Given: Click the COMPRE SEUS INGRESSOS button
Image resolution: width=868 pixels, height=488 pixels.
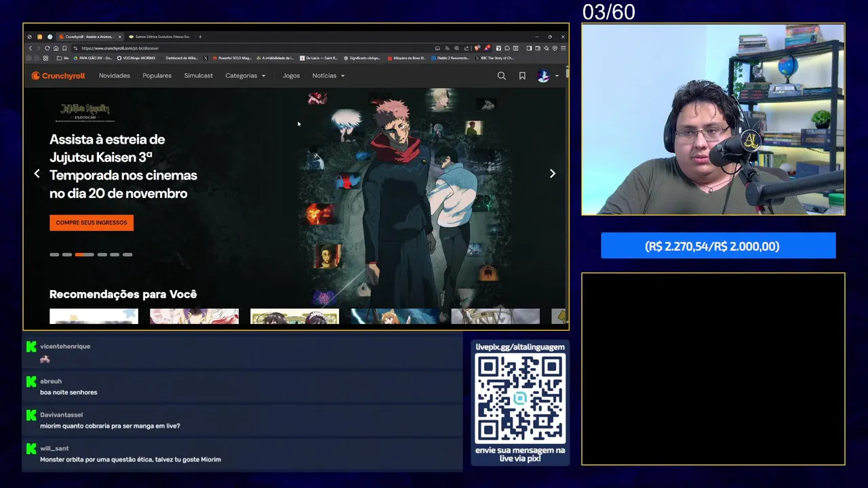Looking at the screenshot, I should [92, 222].
